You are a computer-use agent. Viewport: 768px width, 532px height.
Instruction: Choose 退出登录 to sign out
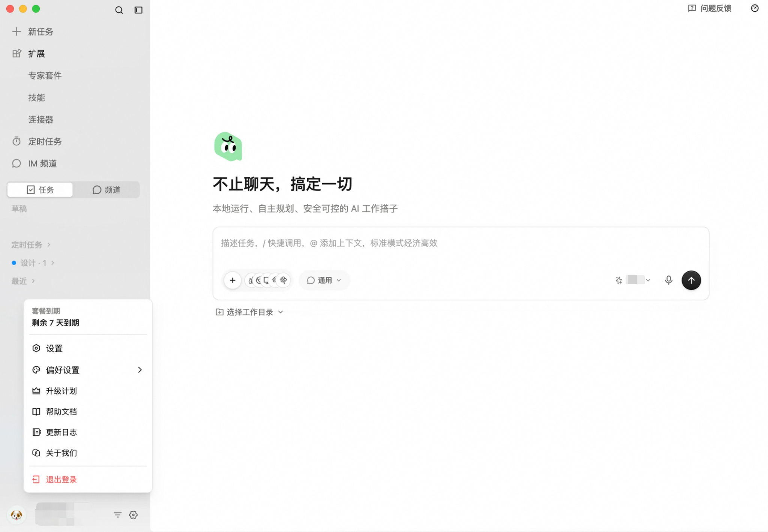click(88, 479)
